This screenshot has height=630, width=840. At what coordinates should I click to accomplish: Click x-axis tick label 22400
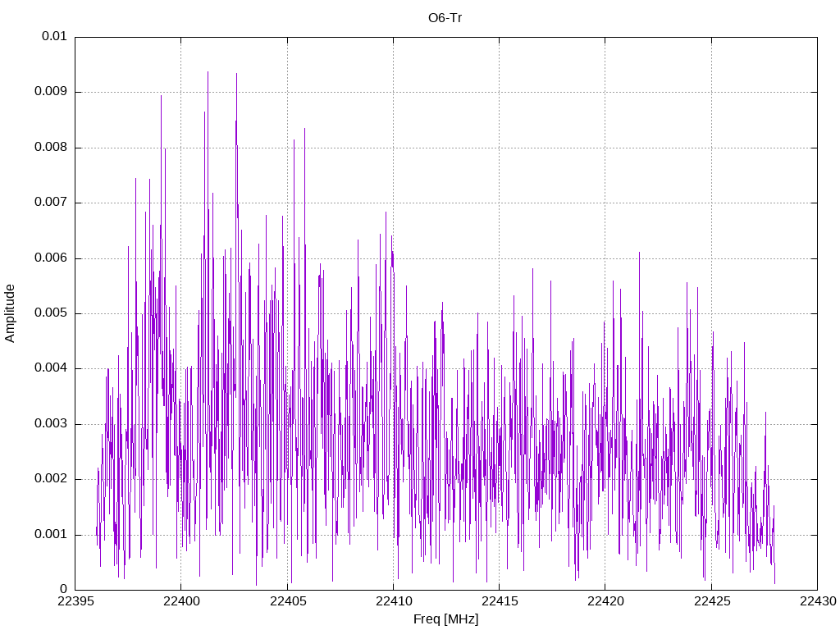point(181,601)
